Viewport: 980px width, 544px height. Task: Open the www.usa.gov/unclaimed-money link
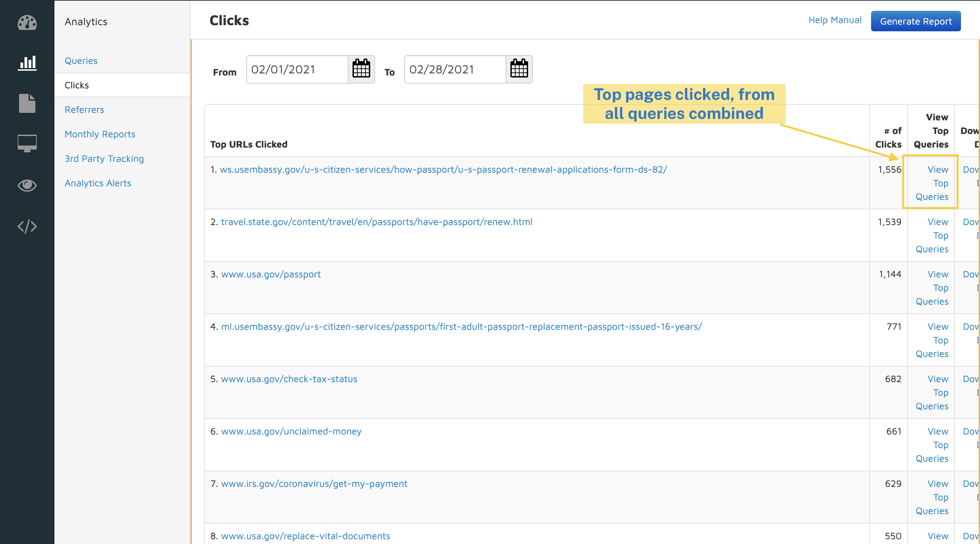291,431
